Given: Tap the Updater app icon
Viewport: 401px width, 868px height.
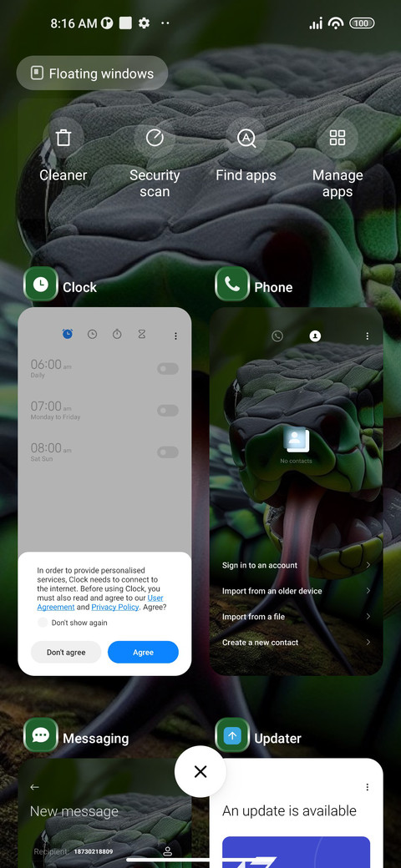Looking at the screenshot, I should tap(232, 735).
